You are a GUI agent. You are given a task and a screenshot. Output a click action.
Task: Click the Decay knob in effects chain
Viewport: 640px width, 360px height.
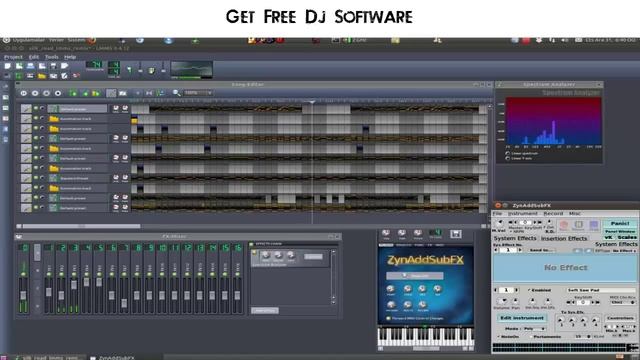278,255
